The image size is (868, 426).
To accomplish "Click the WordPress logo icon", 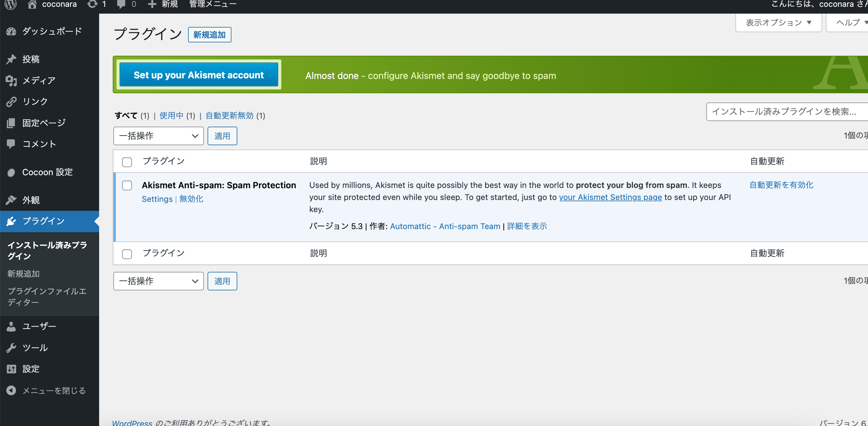I will click(x=11, y=4).
